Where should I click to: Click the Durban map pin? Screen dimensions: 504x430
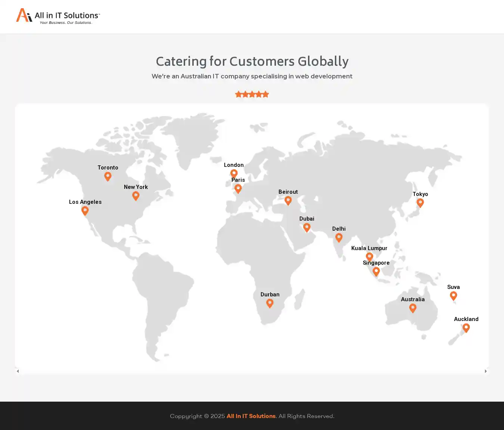[x=270, y=303]
